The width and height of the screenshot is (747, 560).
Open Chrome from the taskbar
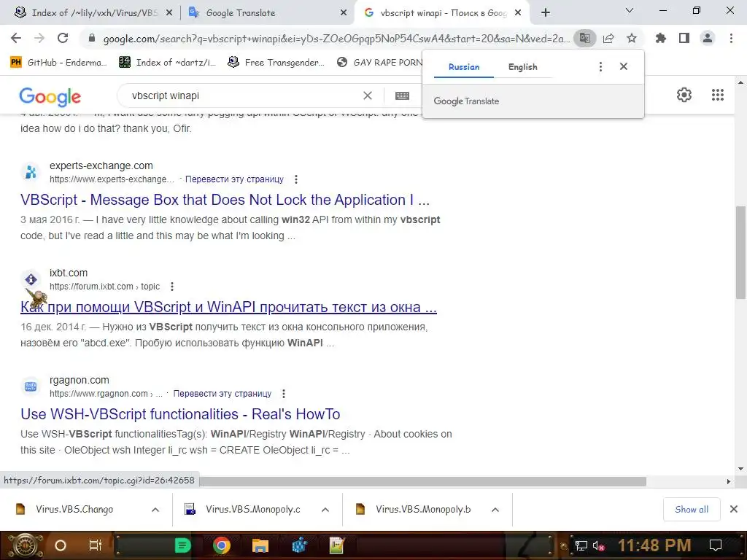tap(222, 545)
